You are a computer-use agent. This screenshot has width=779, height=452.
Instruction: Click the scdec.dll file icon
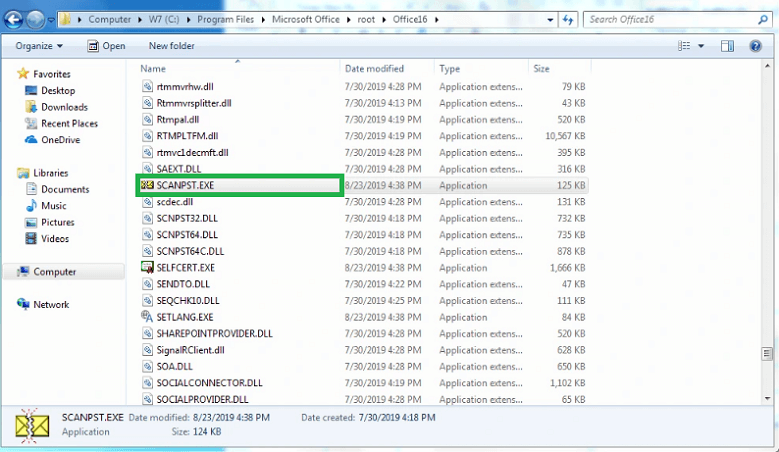[x=147, y=202]
